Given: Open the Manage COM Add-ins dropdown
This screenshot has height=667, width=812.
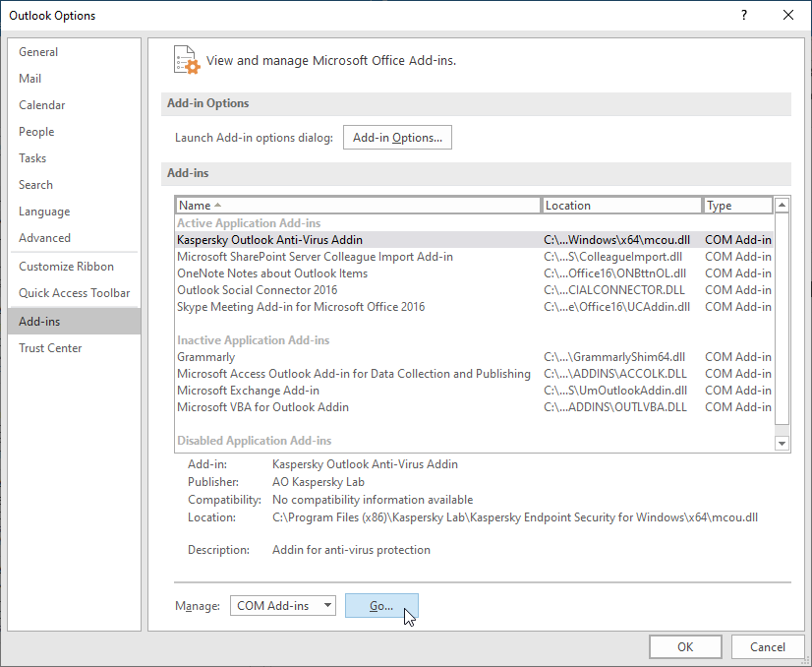Looking at the screenshot, I should [283, 605].
